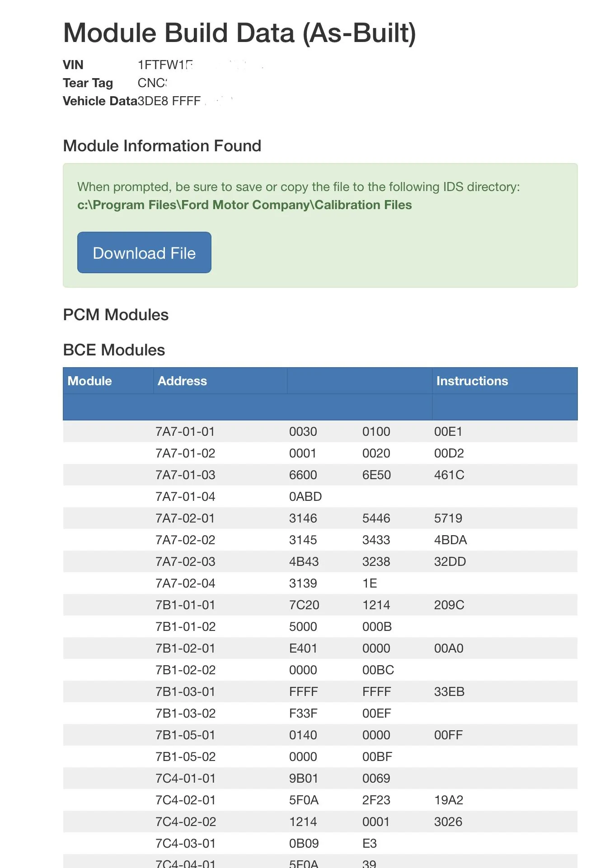Click the PCM Modules heading
The width and height of the screenshot is (605, 868).
point(115,315)
